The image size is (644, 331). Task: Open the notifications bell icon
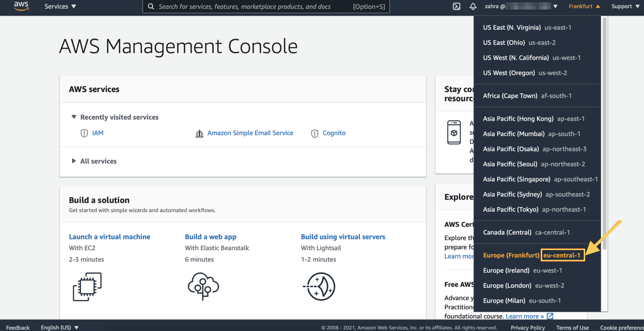tap(473, 6)
